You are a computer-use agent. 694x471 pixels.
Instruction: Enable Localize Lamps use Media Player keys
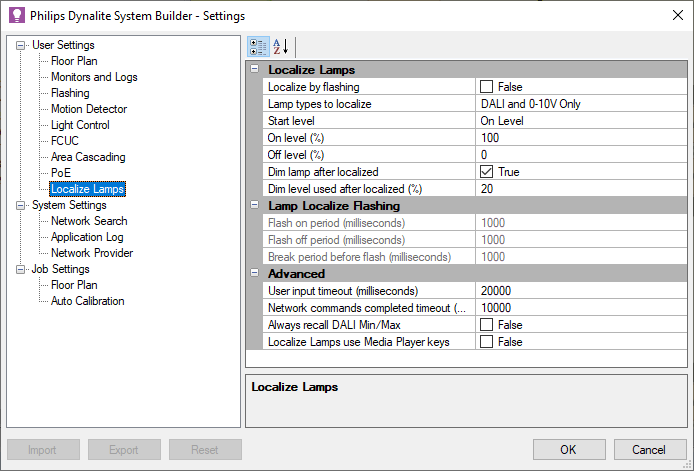486,342
